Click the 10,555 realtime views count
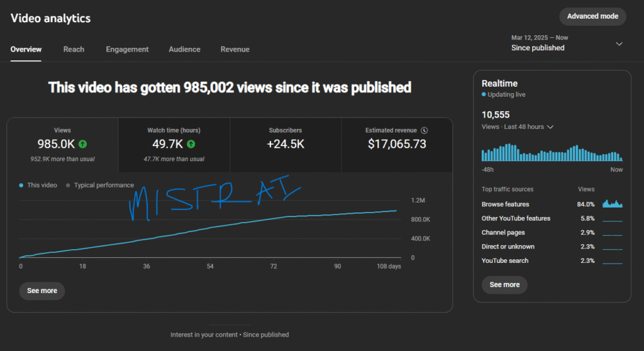This screenshot has width=644, height=351. pos(496,114)
